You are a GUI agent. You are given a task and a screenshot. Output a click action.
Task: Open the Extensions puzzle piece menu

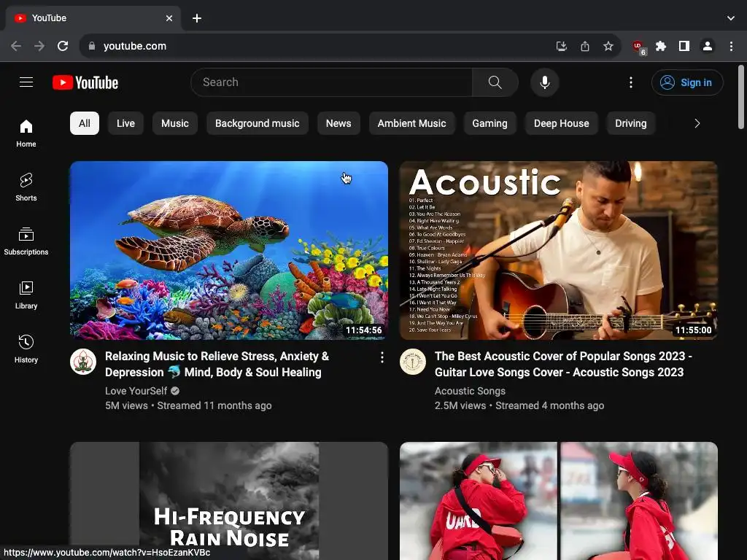pyautogui.click(x=661, y=46)
